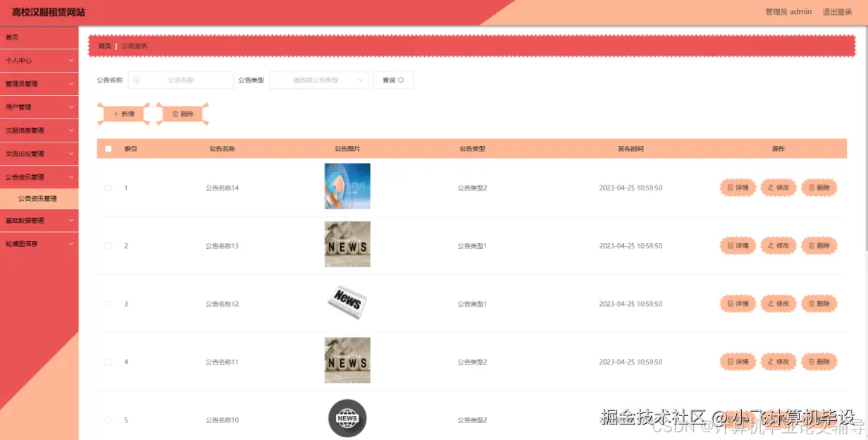Image resolution: width=868 pixels, height=440 pixels.
Task: Select the 公告资讯管理 submenu item
Action: click(39, 199)
